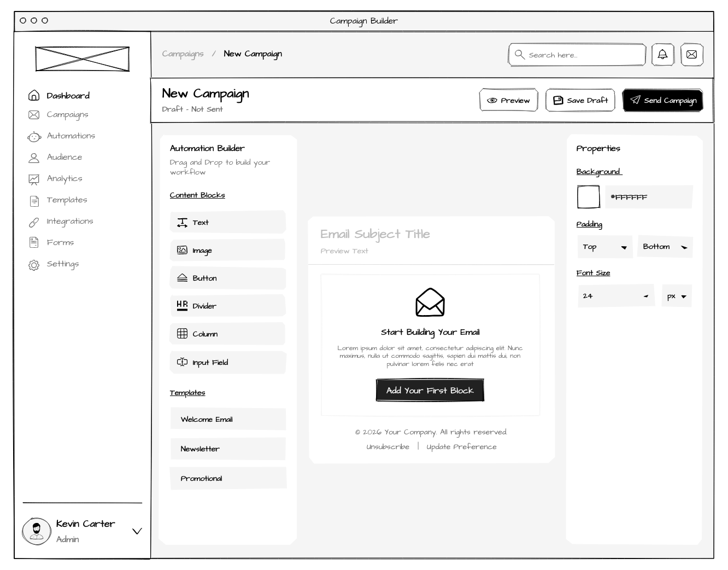Image resolution: width=728 pixels, height=570 pixels.
Task: Open the font size 24 dropdown
Action: [x=616, y=296]
